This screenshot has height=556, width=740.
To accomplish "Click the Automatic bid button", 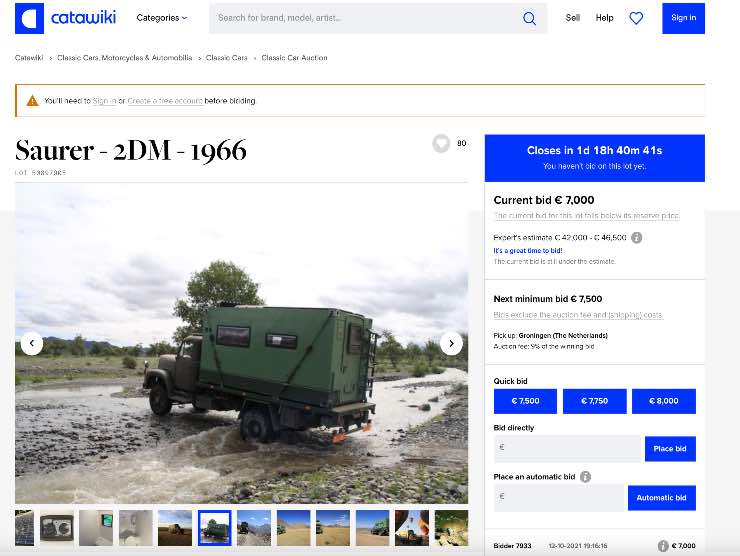I will [x=661, y=498].
